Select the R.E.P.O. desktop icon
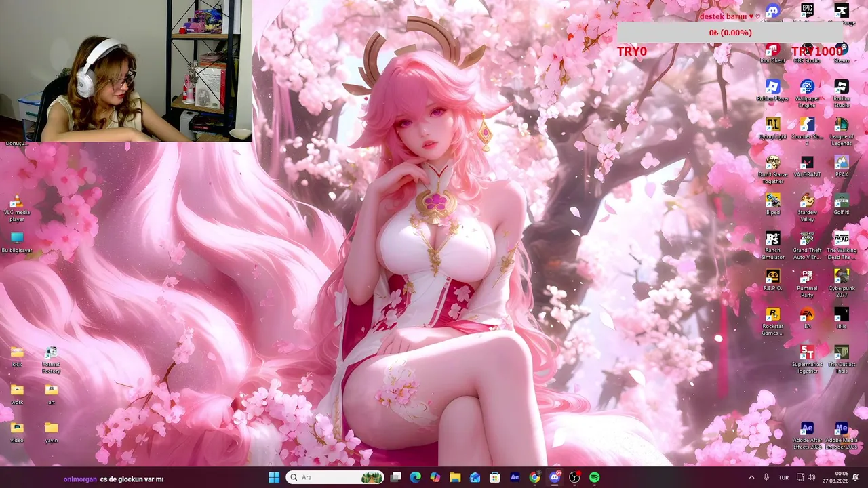Screen dimensions: 868x488 pos(772,281)
